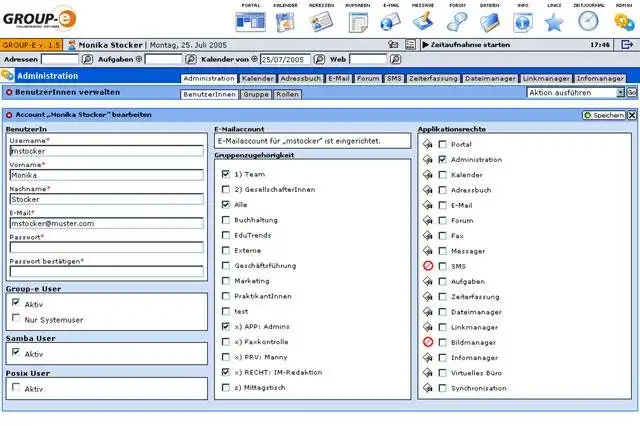Open the Links star icon

(x=554, y=22)
